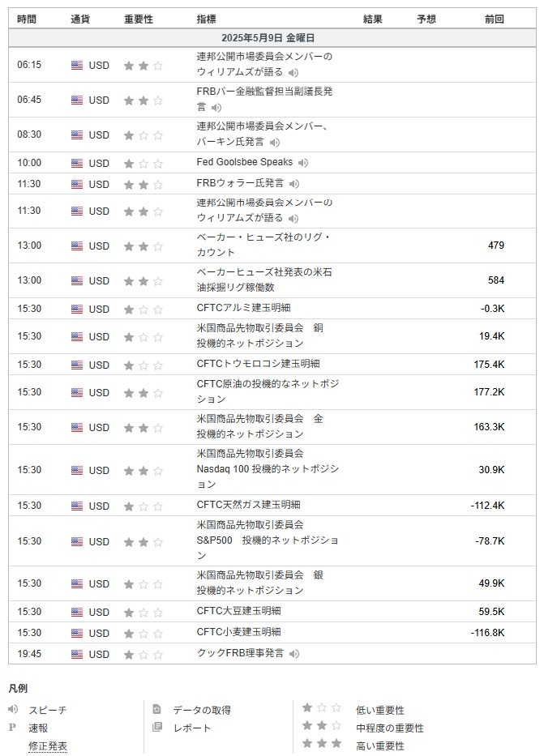The height and width of the screenshot is (756, 544).
Task: Open CFTCトウモロコシ建玉明細 event
Action: click(258, 364)
